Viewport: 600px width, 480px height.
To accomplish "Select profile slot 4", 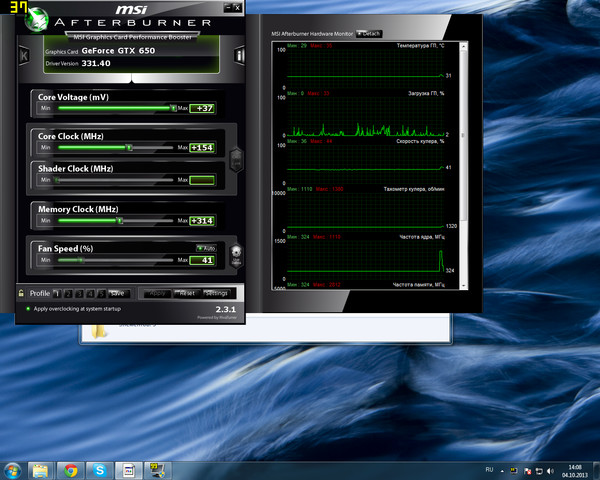I will click(x=90, y=294).
